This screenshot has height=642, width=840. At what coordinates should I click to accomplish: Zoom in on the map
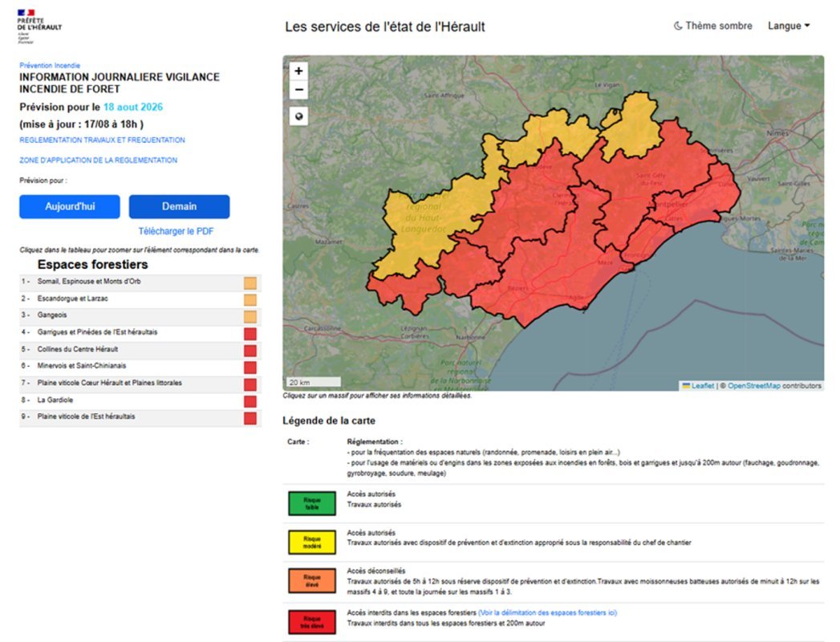pyautogui.click(x=299, y=71)
